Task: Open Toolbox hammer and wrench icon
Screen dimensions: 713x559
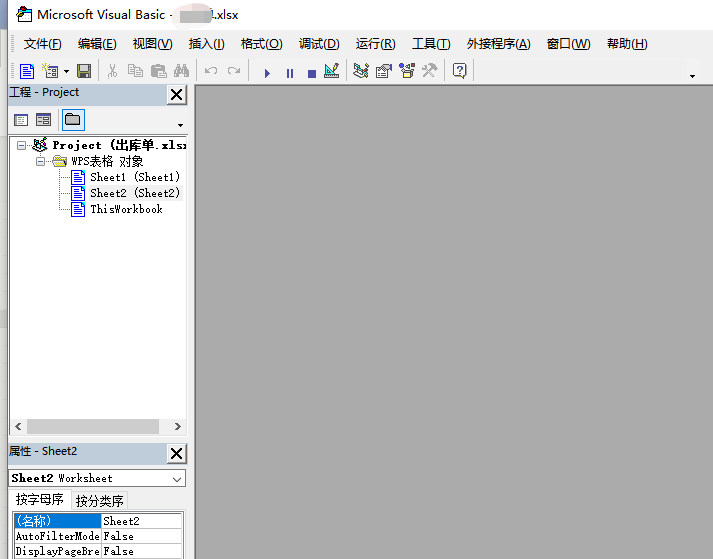Action: point(429,71)
